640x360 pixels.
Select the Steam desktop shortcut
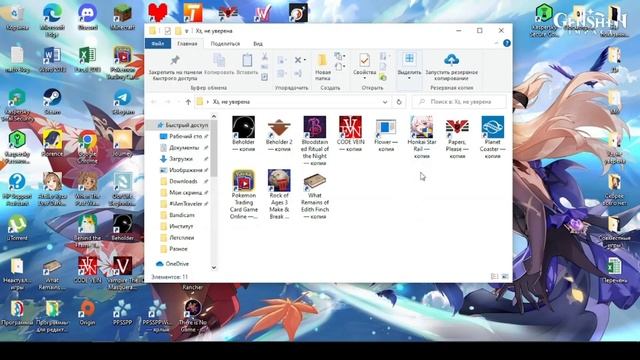click(x=52, y=102)
